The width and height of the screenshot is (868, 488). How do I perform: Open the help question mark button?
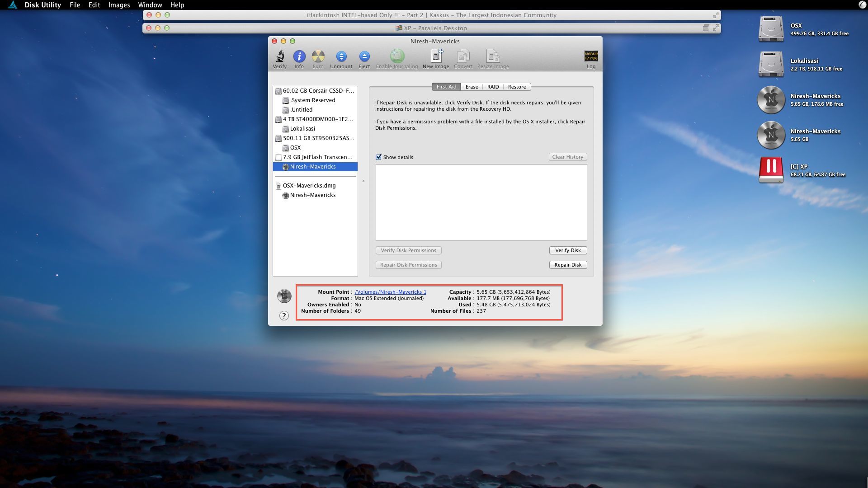284,316
